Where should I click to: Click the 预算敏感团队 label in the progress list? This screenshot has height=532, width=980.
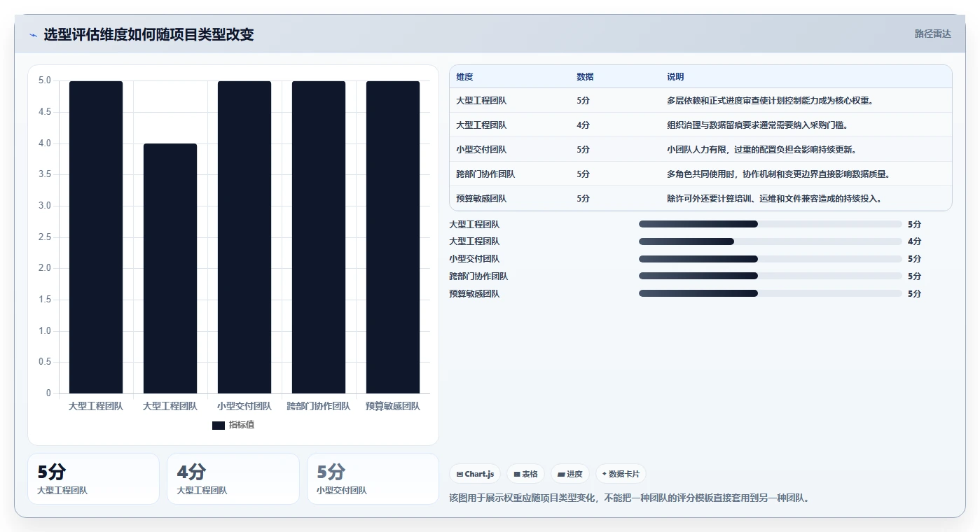point(474,294)
